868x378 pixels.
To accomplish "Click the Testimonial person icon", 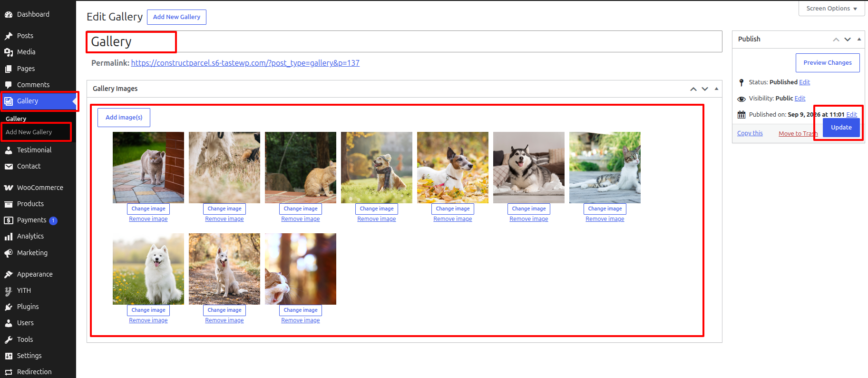I will pos(9,150).
